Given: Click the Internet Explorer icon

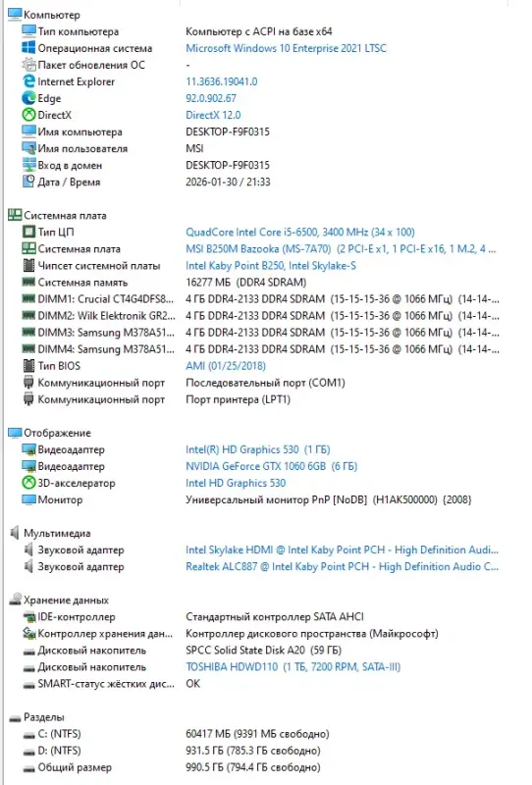Looking at the screenshot, I should tap(28, 81).
